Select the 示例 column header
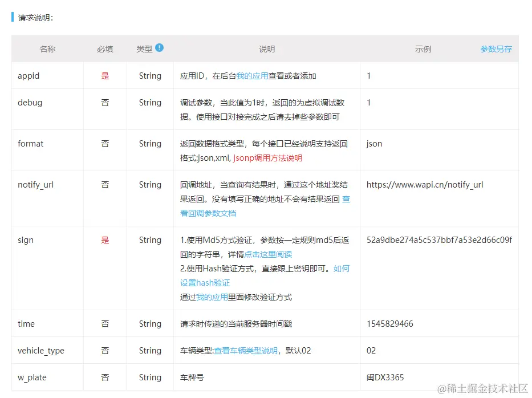The image size is (532, 398). (423, 48)
